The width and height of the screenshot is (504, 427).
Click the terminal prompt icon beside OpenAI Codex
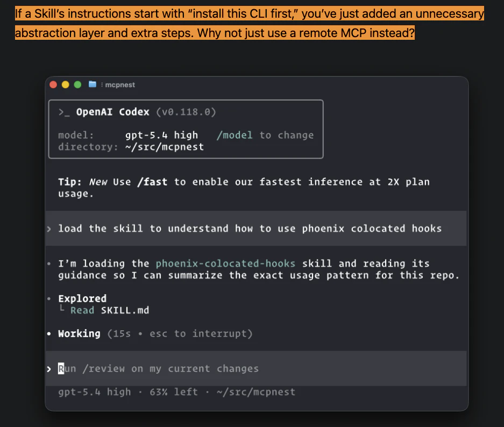click(63, 112)
